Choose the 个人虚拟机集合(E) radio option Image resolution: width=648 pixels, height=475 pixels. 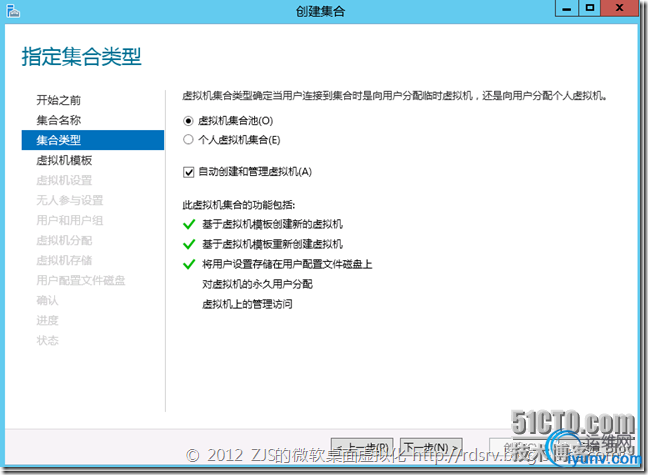pyautogui.click(x=188, y=140)
